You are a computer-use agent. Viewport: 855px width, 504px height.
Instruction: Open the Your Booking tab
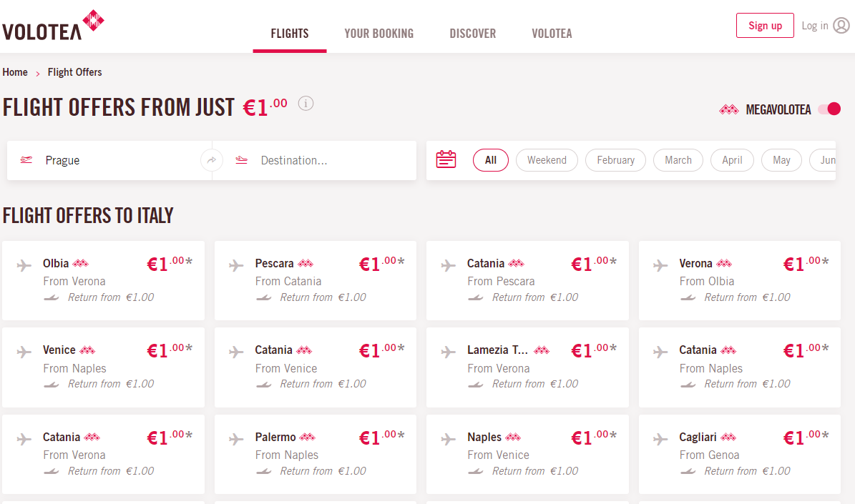click(x=379, y=34)
